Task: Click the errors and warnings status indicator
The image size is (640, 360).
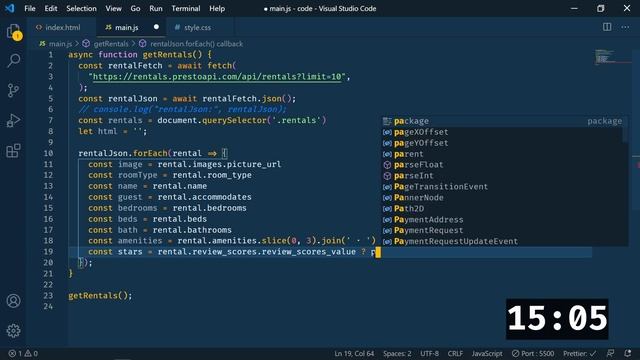Action: click(x=23, y=353)
